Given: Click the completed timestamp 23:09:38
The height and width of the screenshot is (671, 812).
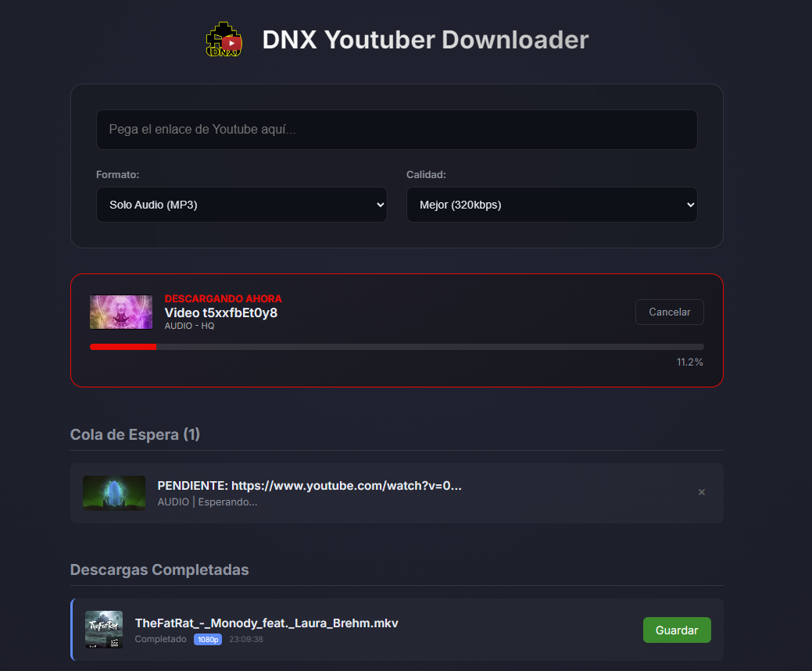Looking at the screenshot, I should (246, 640).
